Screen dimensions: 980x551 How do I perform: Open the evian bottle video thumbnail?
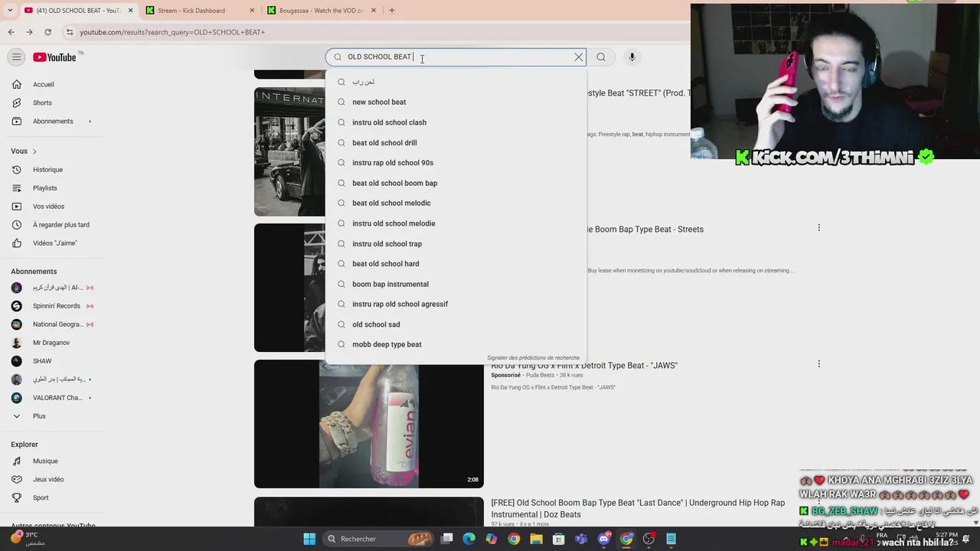click(369, 424)
